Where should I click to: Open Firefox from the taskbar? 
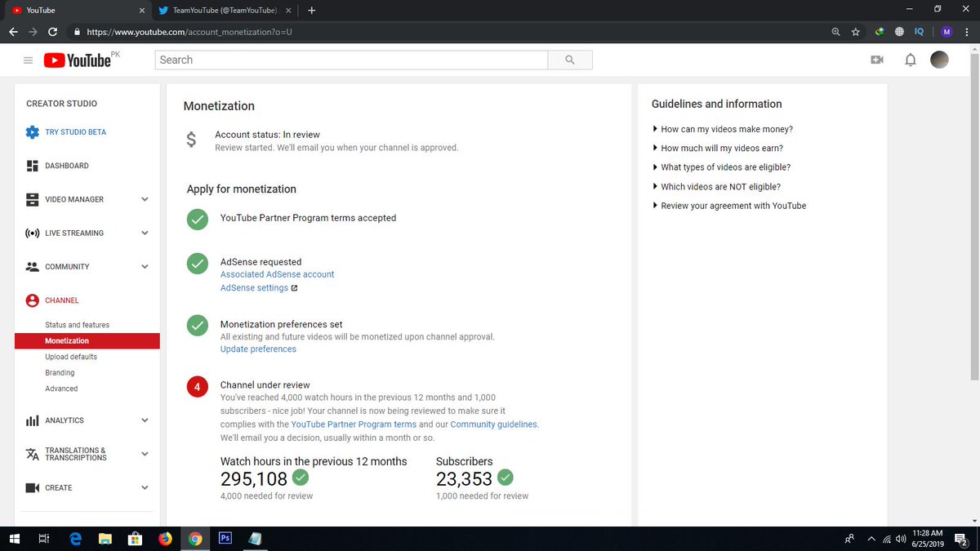[164, 539]
